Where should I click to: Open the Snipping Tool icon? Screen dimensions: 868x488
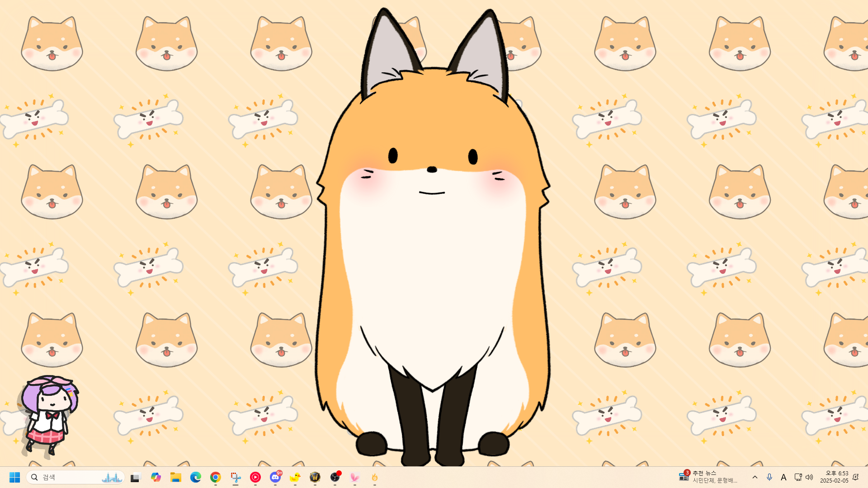236,477
